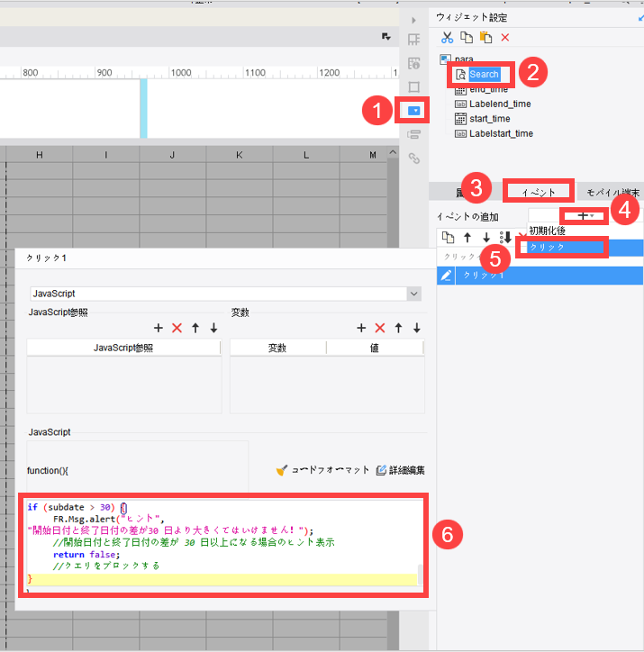The height and width of the screenshot is (652, 644).
Task: Click column K header in grid
Action: point(240,155)
